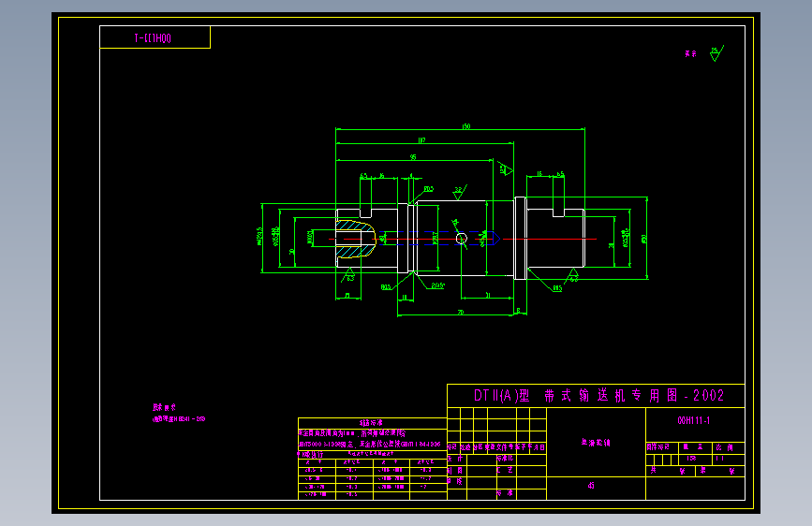The height and width of the screenshot is (526, 812).
Task: Click the material label "45" in title block
Action: [591, 486]
